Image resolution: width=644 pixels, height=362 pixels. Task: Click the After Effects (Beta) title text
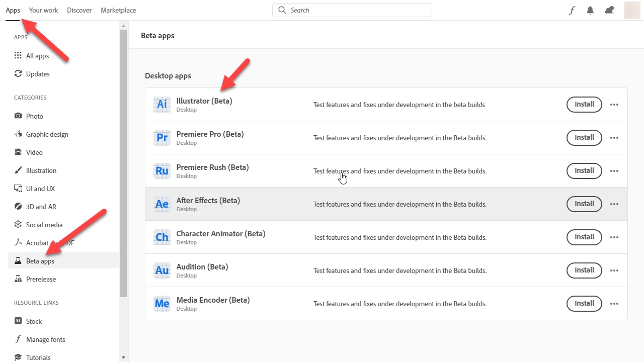(208, 201)
